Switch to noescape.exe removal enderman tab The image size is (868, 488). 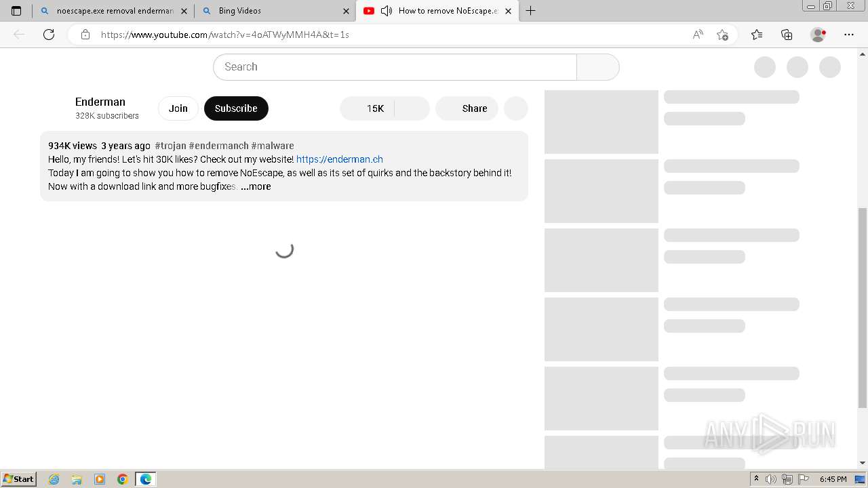114,11
